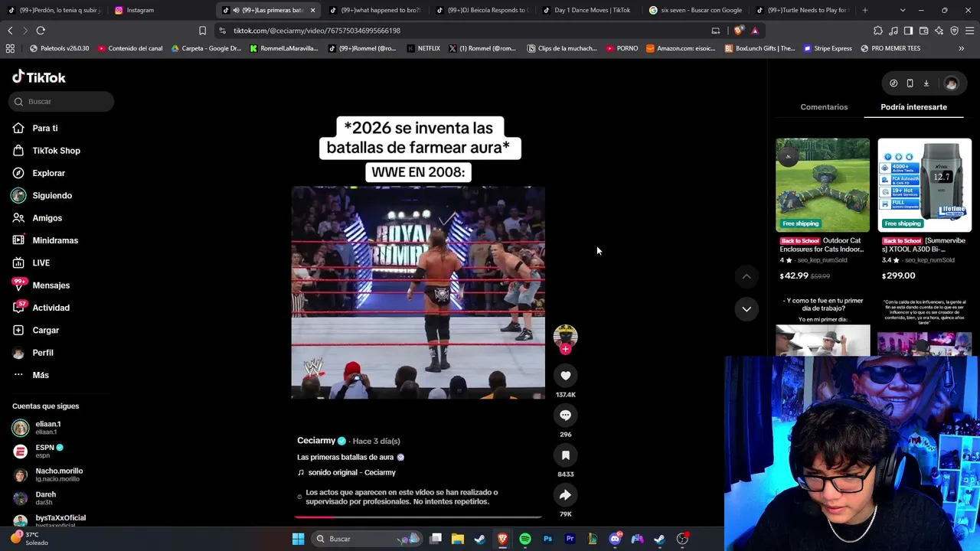The width and height of the screenshot is (980, 551).
Task: Click the TikTok URL in the address bar
Action: [317, 31]
